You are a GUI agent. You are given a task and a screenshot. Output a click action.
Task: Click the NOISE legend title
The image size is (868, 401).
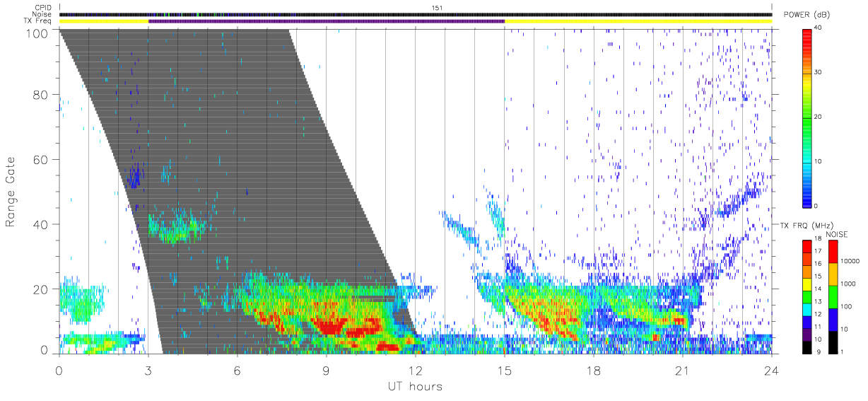836,234
